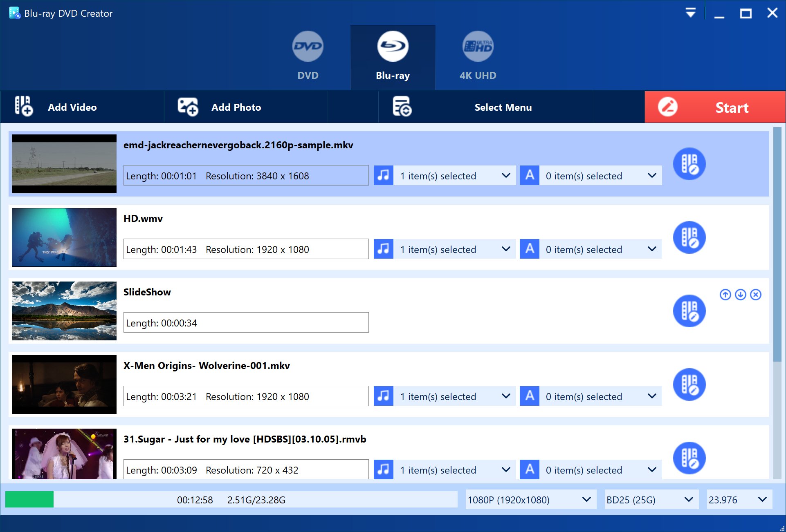786x532 pixels.
Task: Open the 23.976 frame rate dropdown
Action: point(739,499)
